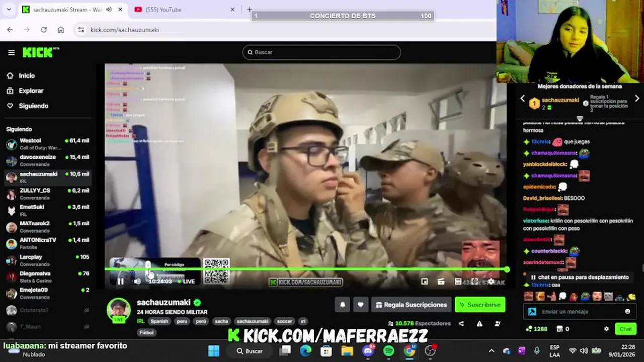Send message with the Chat button
Viewport: 644px width, 362px height.
[626, 329]
